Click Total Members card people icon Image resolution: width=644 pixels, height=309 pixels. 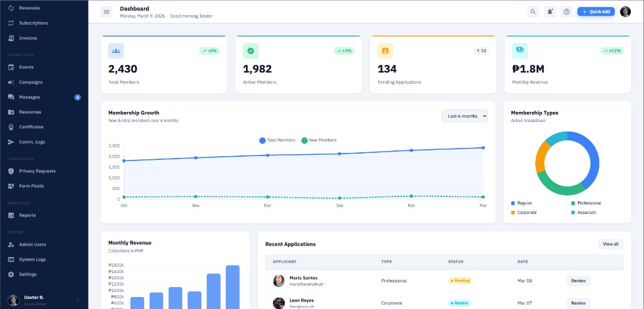coord(116,51)
